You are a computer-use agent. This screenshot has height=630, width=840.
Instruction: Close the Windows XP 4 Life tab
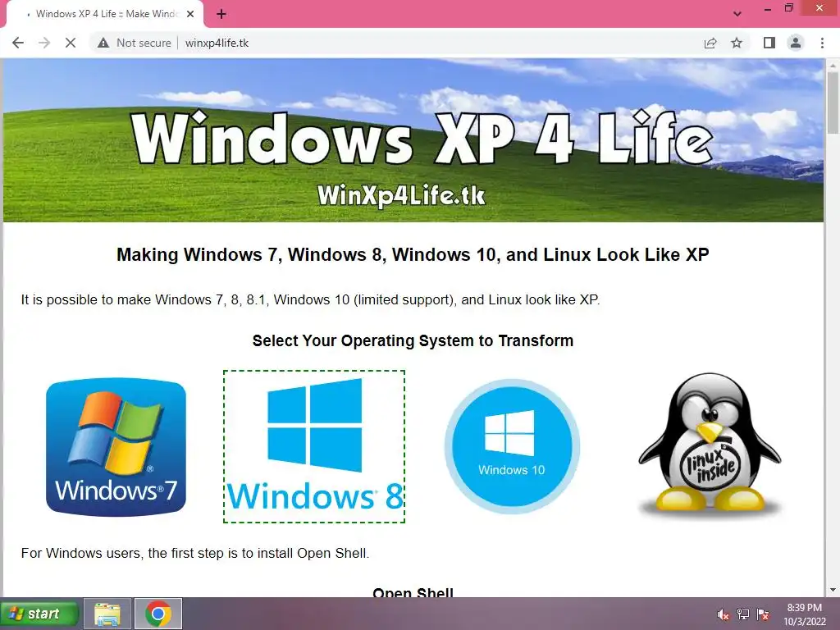[190, 14]
